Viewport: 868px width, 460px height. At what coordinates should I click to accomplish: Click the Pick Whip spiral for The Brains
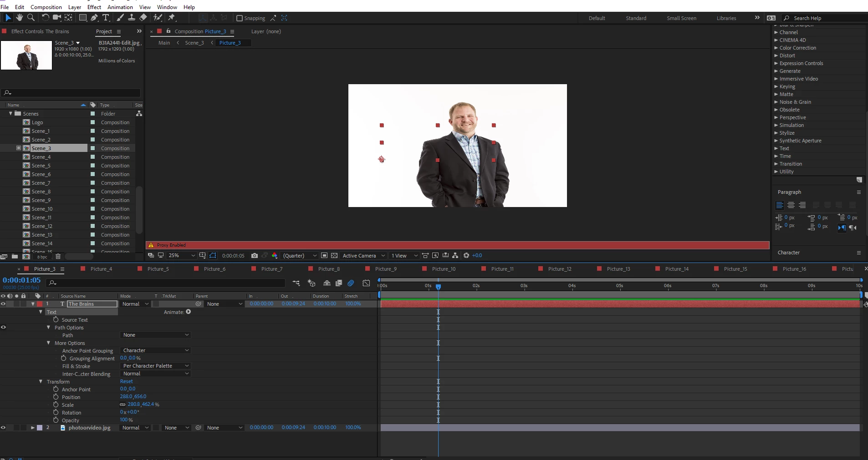click(x=198, y=304)
